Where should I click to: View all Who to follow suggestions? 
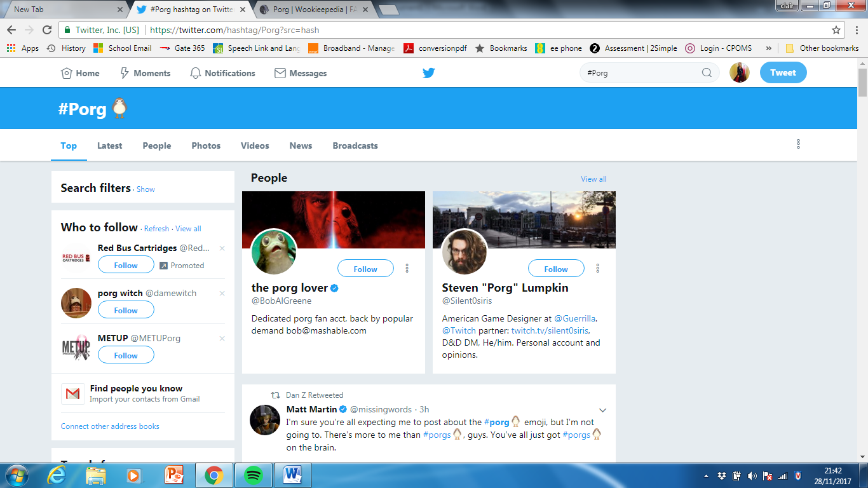pyautogui.click(x=188, y=229)
